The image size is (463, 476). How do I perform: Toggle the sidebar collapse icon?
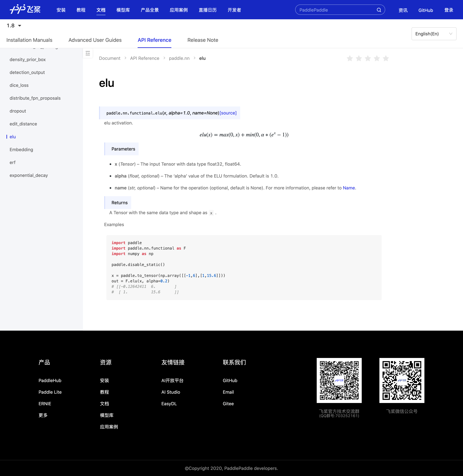point(88,53)
